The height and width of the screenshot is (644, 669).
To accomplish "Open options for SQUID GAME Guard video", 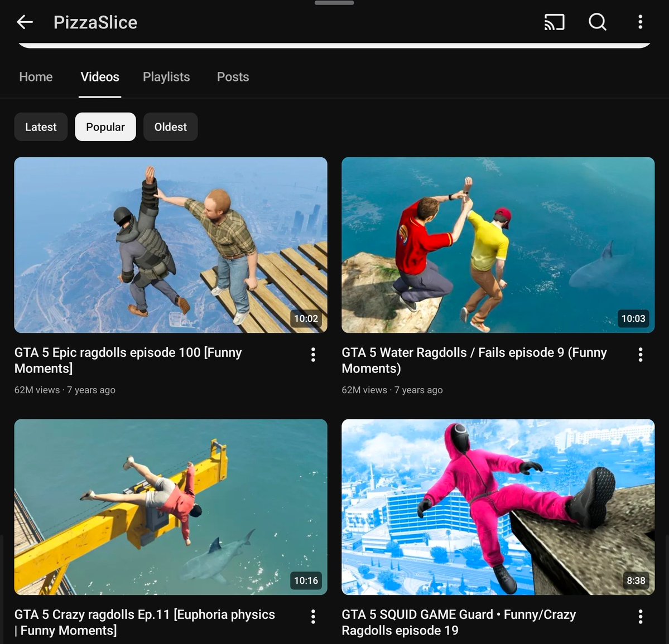I will pyautogui.click(x=641, y=616).
